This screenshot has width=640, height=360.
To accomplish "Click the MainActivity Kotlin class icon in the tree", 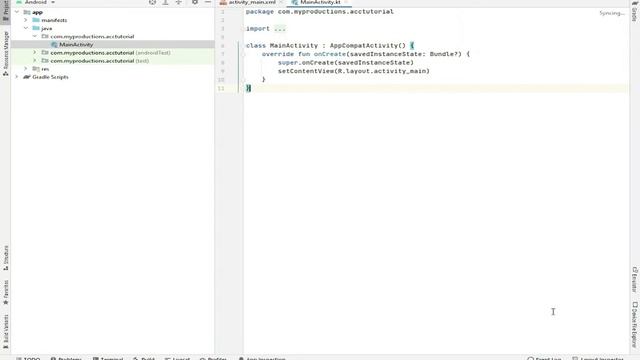I will (54, 44).
